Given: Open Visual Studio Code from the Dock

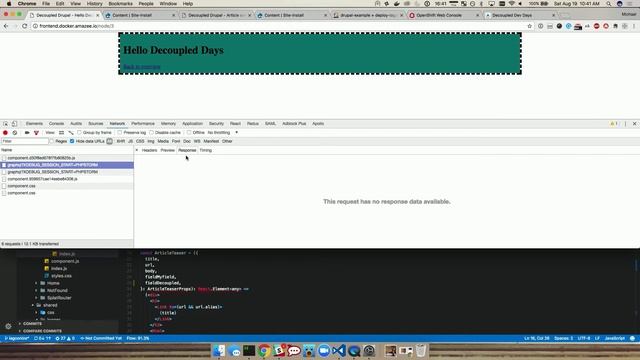Looking at the screenshot, I should [339, 351].
